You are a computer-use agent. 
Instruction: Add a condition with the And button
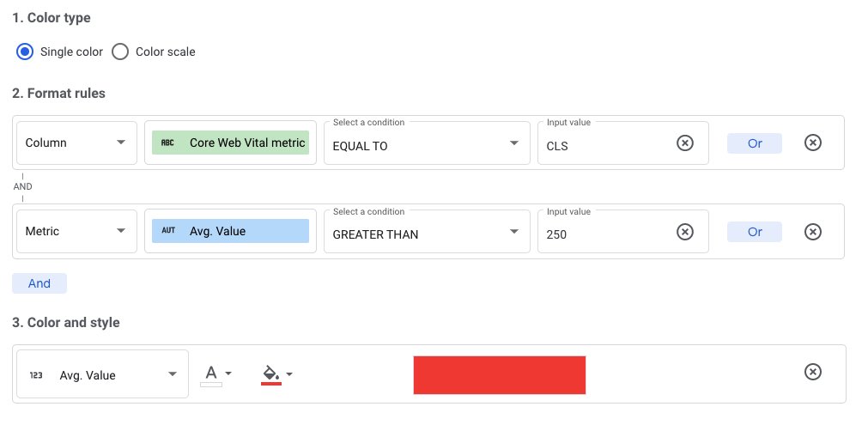(x=39, y=283)
